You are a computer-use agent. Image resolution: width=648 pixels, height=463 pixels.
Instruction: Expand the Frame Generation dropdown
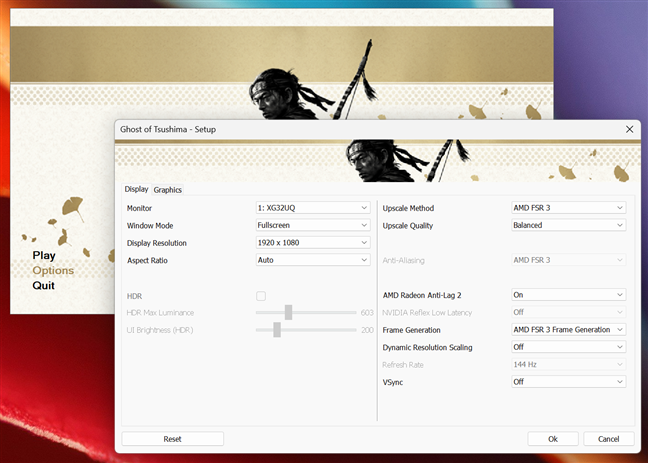tap(569, 329)
